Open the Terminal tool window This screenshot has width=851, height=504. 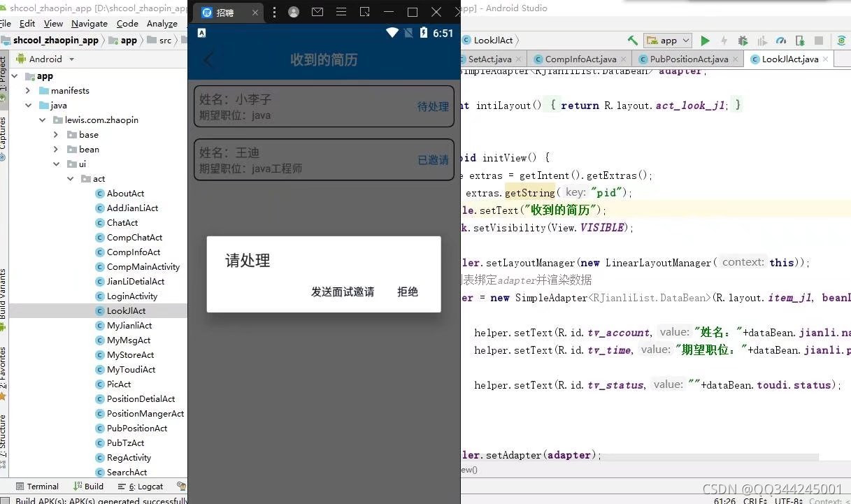pyautogui.click(x=36, y=487)
